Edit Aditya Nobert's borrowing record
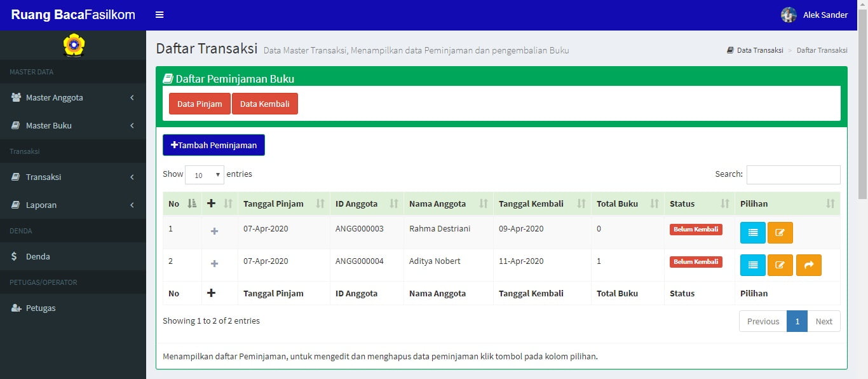This screenshot has width=868, height=379. 780,265
